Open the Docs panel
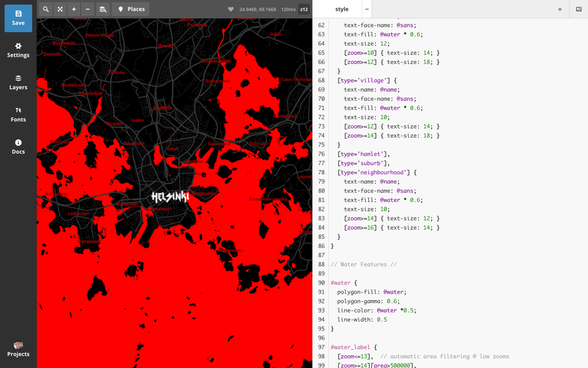588x368 pixels. pos(18,147)
